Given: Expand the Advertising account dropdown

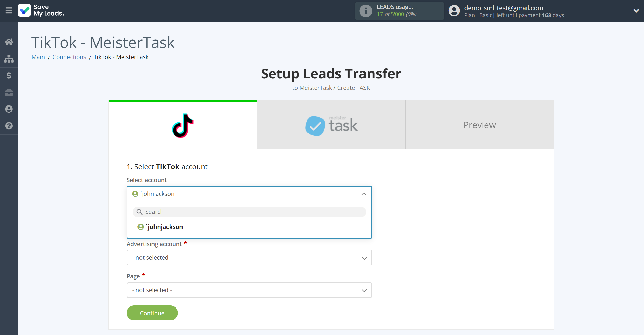Looking at the screenshot, I should click(249, 258).
